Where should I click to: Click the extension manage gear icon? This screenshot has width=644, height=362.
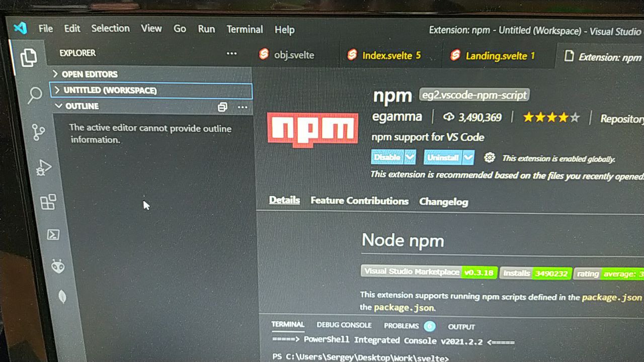[489, 157]
